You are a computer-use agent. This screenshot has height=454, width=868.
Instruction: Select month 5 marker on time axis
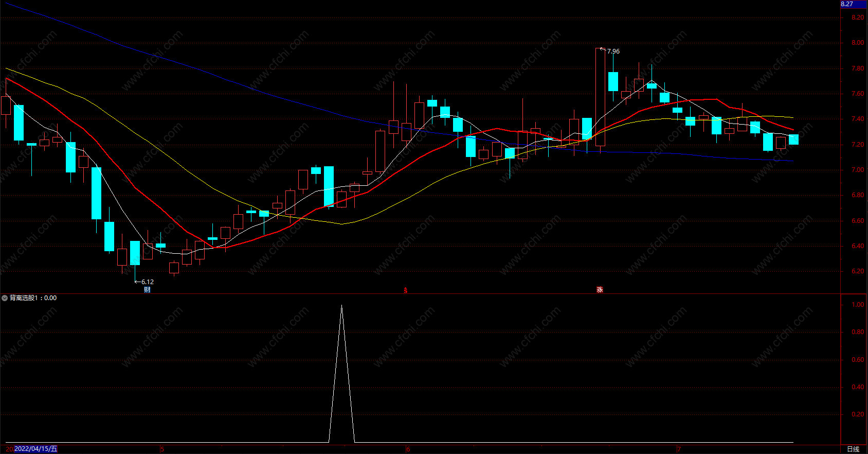(162, 449)
